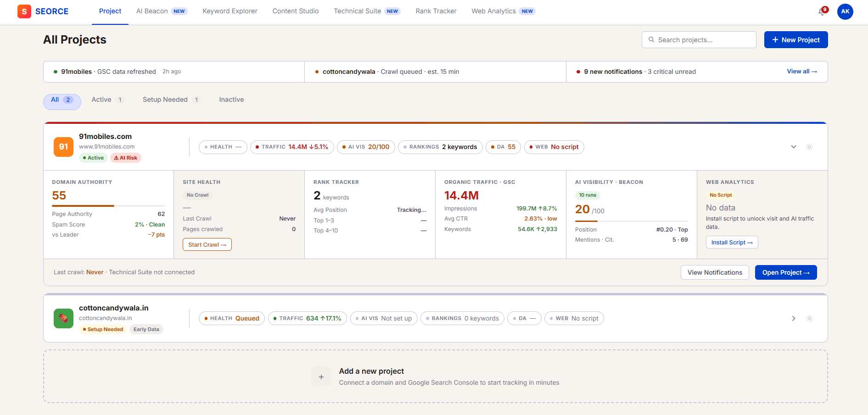Click the search magnifier icon

pos(651,39)
